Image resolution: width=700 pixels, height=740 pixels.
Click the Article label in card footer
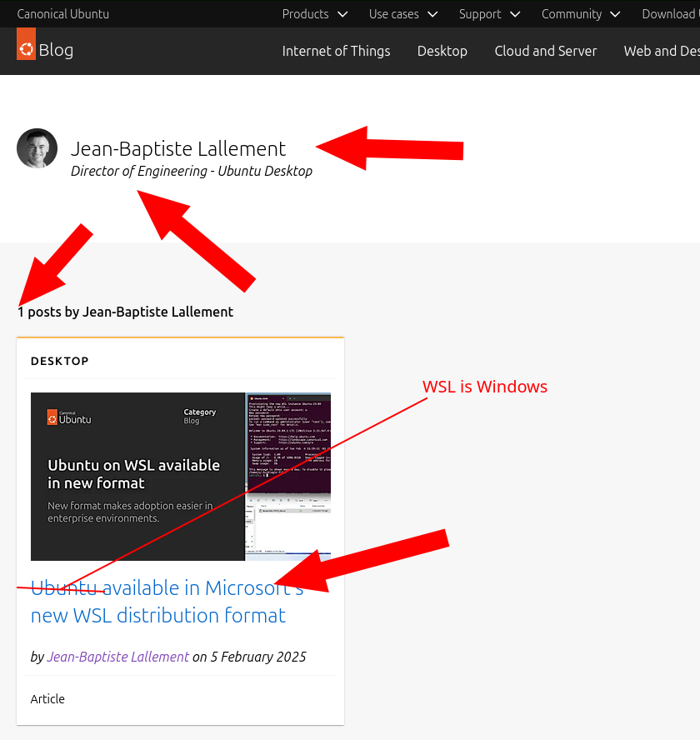pyautogui.click(x=47, y=699)
